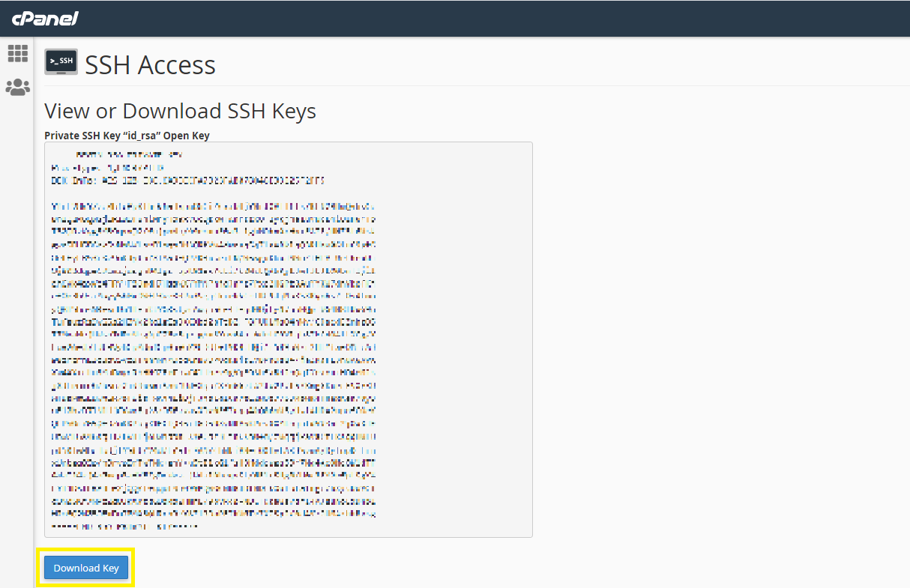Click the cPanel logo in header

45,19
